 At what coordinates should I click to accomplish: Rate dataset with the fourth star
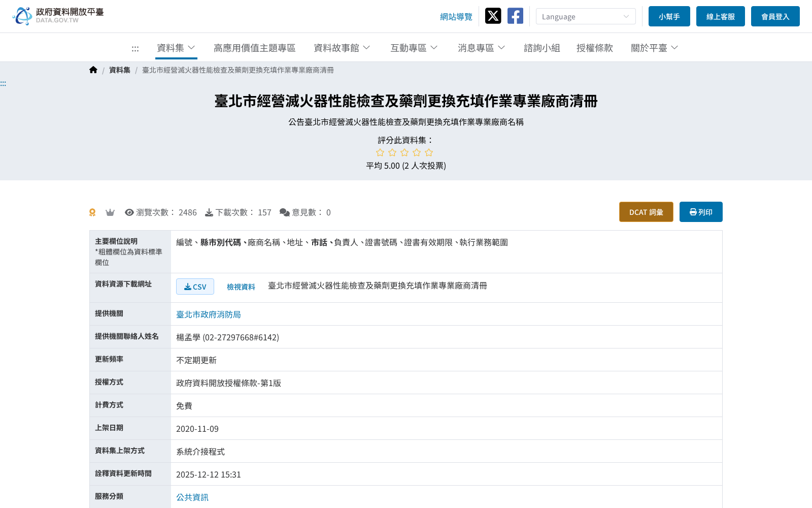pos(417,152)
